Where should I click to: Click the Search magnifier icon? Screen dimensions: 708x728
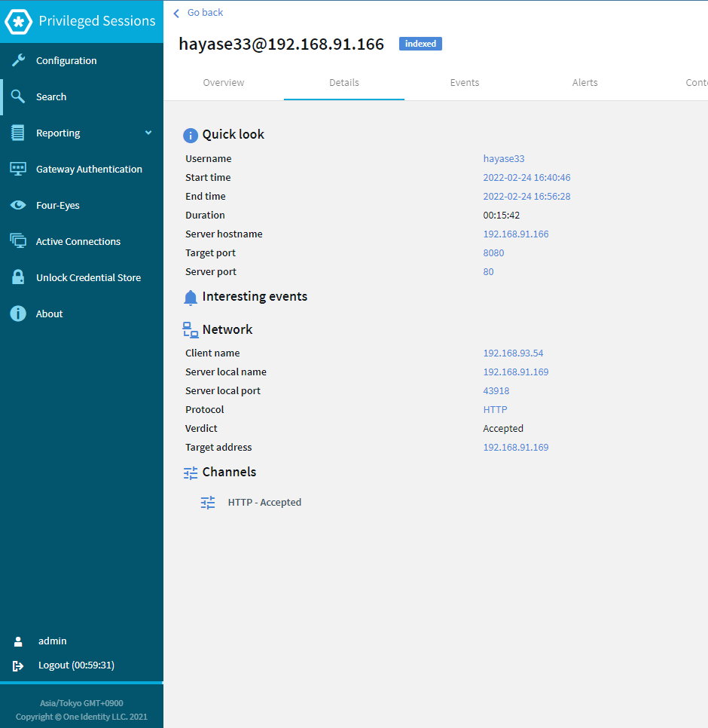(x=18, y=96)
